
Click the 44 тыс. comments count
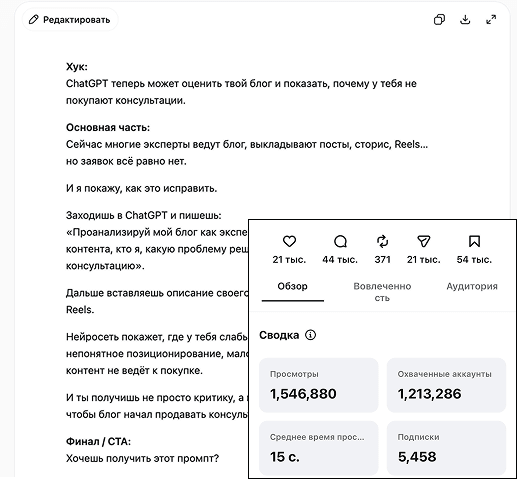[340, 260]
